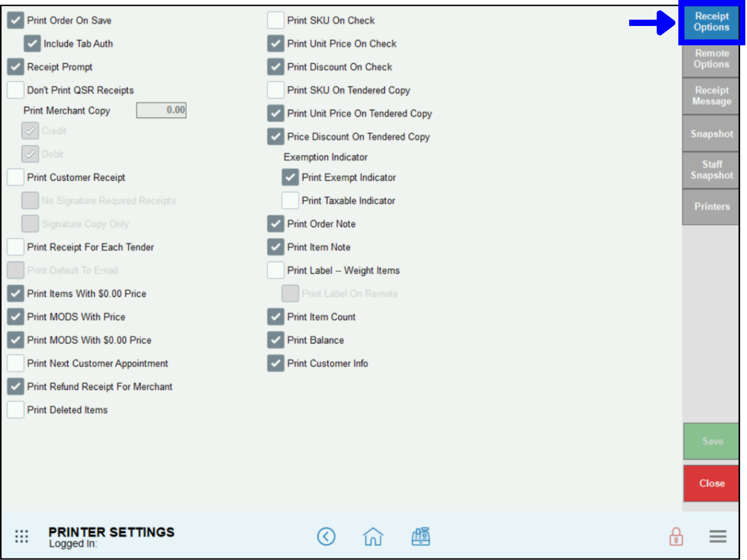
Task: Check Print Taxable Indicator
Action: (x=290, y=200)
